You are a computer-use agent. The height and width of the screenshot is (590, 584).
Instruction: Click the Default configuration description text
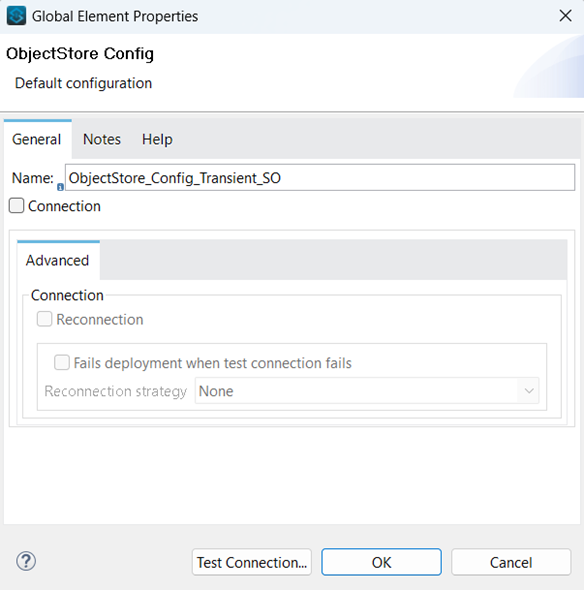[83, 83]
